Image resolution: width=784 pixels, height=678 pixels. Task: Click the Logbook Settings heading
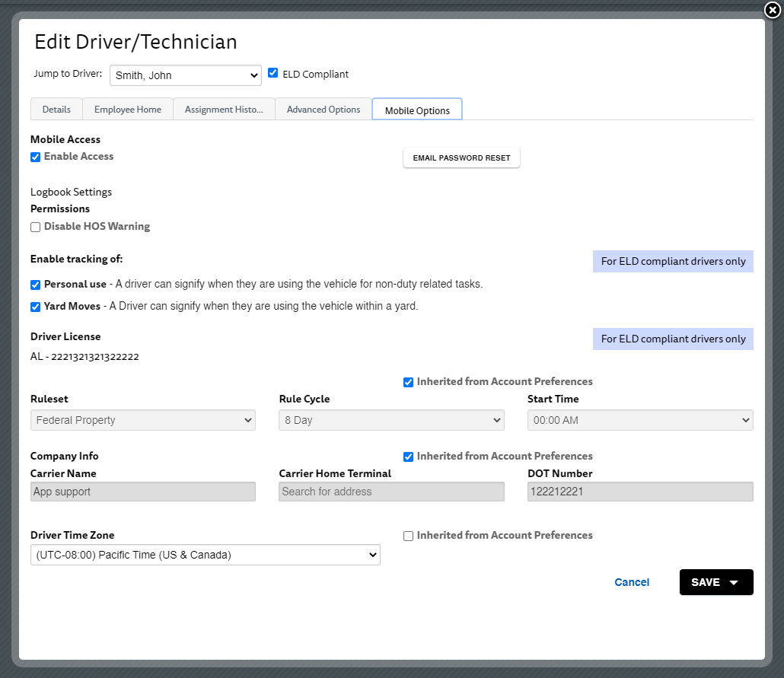(x=71, y=192)
